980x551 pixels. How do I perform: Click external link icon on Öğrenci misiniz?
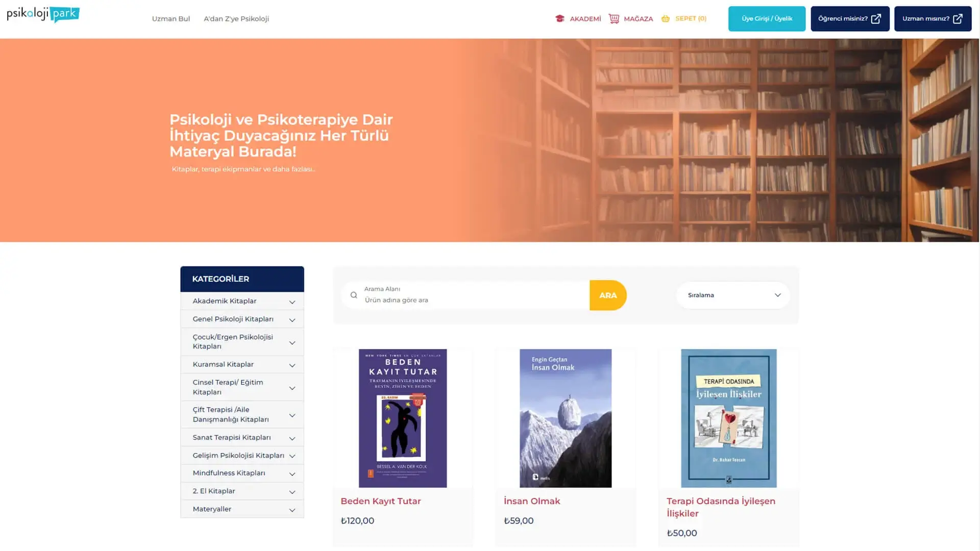(876, 19)
